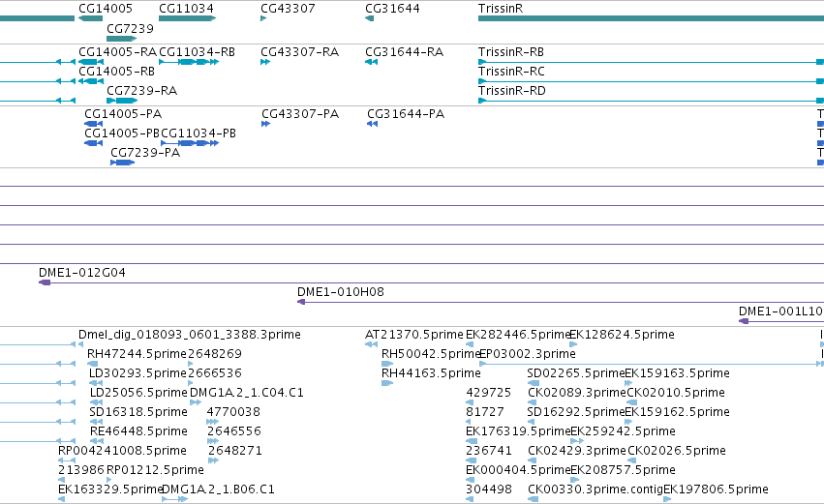The height and width of the screenshot is (504, 824).
Task: Click EST EK176319.5prime
Action: click(518, 431)
